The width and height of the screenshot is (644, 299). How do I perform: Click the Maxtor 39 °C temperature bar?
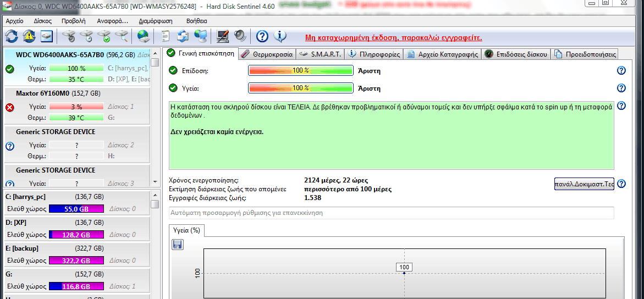76,118
